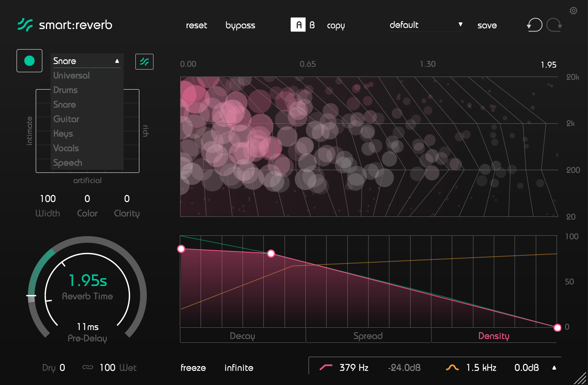Select state A
The width and height of the screenshot is (588, 385).
pyautogui.click(x=298, y=25)
